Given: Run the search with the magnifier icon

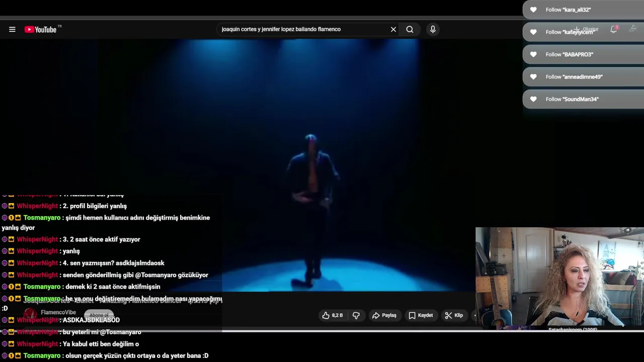Looking at the screenshot, I should click(410, 29).
